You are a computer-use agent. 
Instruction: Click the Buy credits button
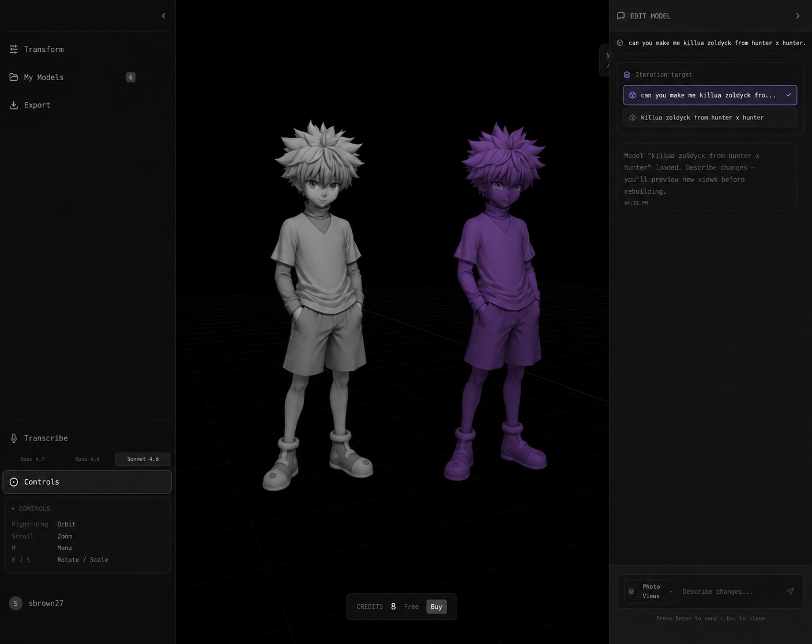(437, 607)
